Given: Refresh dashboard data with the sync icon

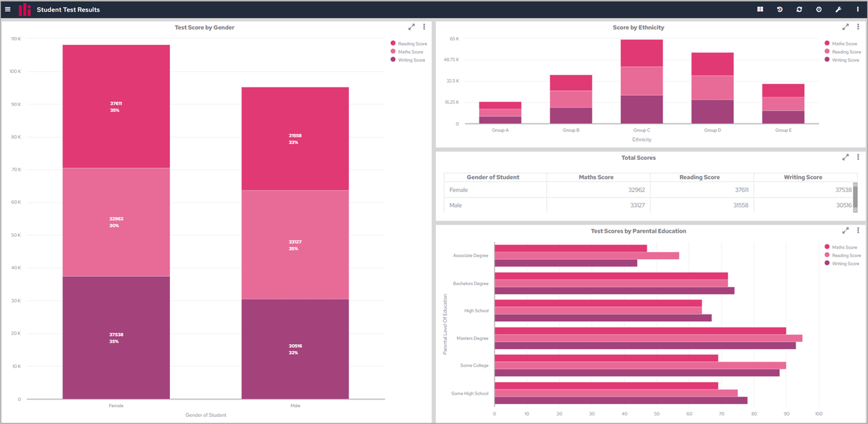Looking at the screenshot, I should pyautogui.click(x=799, y=10).
